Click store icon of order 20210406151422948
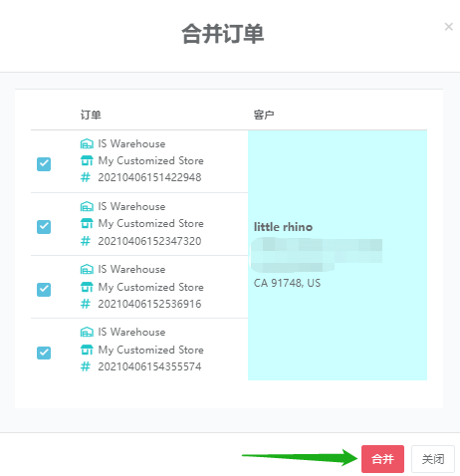460x476 pixels. click(x=87, y=160)
